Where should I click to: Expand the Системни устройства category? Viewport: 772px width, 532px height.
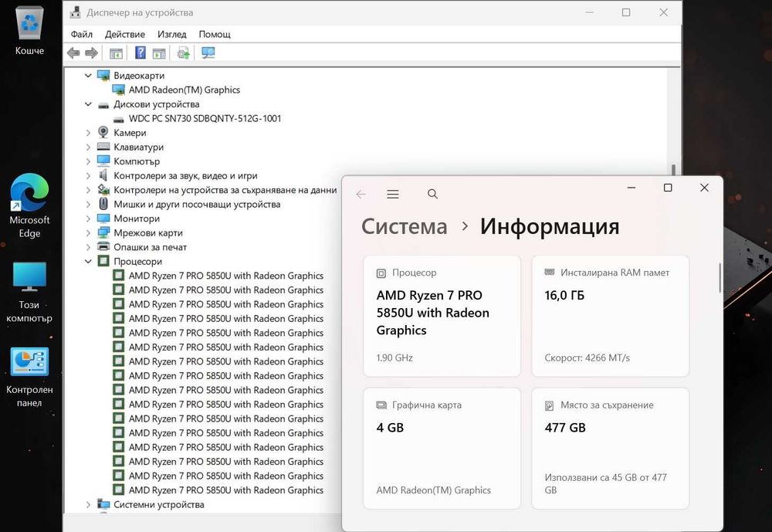point(88,504)
